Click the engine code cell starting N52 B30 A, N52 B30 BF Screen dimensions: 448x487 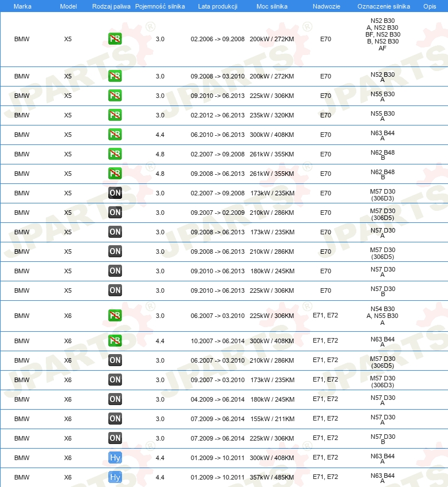pyautogui.click(x=383, y=34)
